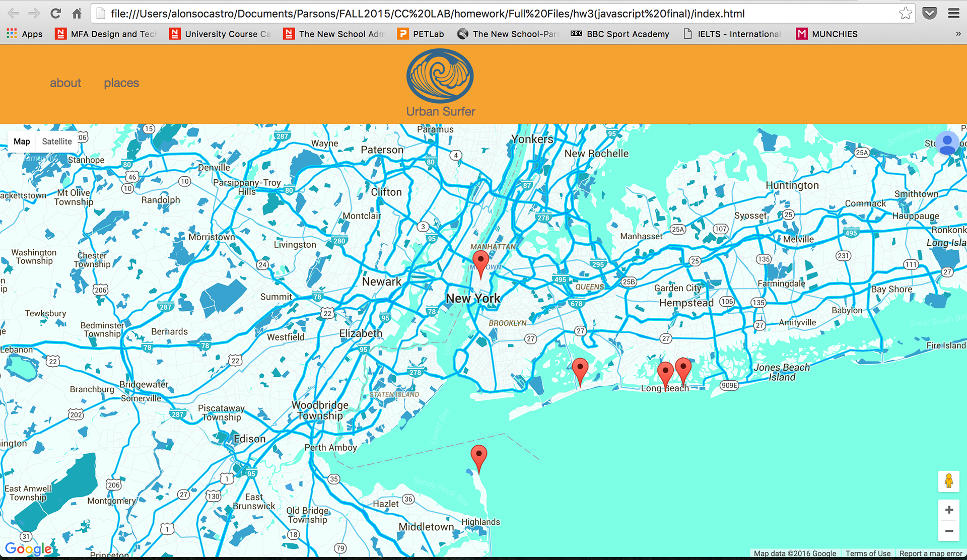
Task: Open the Report a map error link
Action: pos(931,553)
